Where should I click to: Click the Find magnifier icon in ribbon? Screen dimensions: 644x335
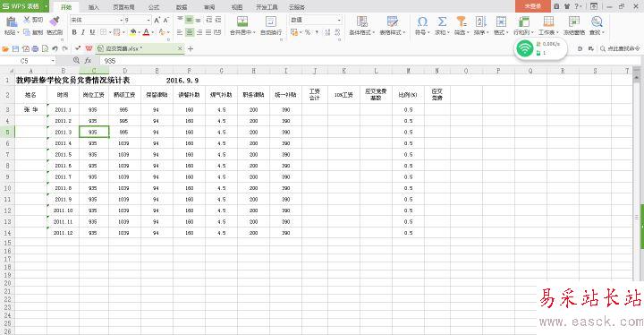click(x=597, y=21)
